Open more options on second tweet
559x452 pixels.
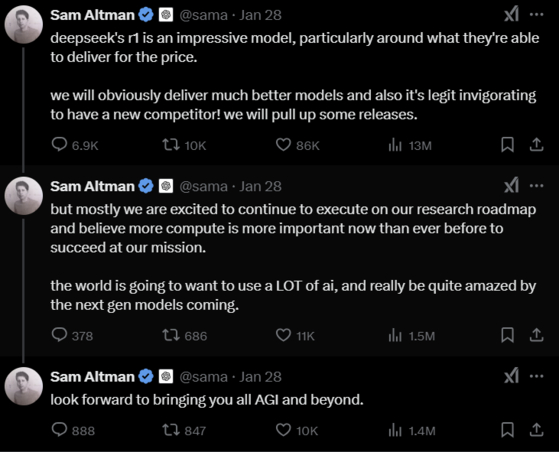pos(537,186)
